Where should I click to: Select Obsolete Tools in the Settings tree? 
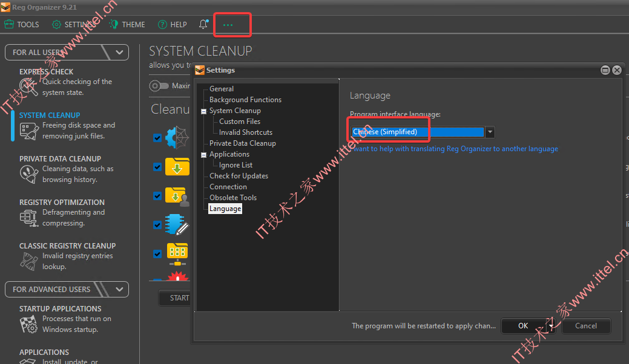[x=233, y=197]
